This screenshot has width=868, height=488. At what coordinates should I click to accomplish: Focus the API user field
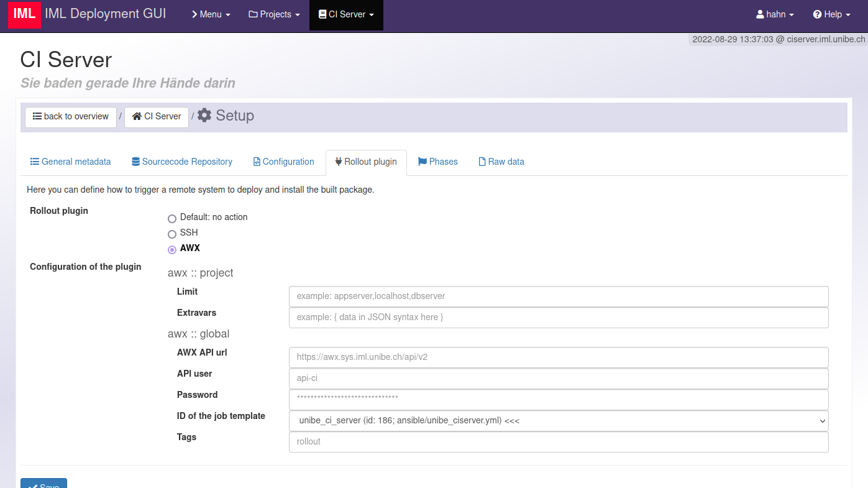pyautogui.click(x=559, y=379)
